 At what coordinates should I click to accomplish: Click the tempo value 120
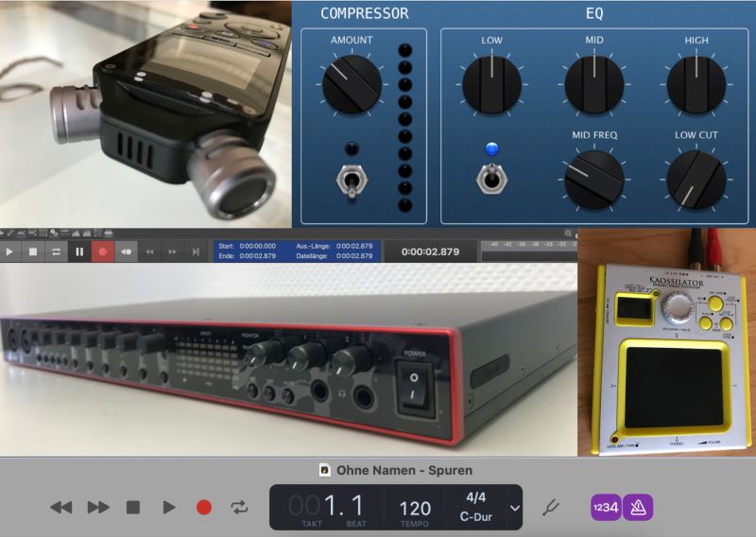(415, 509)
